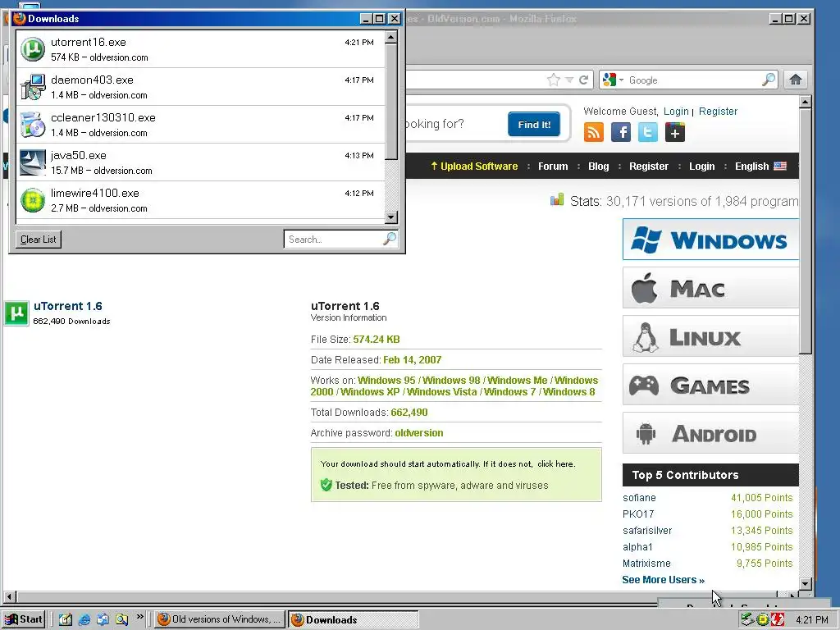The width and height of the screenshot is (840, 630).
Task: Select Login in the black nav bar
Action: coord(702,166)
